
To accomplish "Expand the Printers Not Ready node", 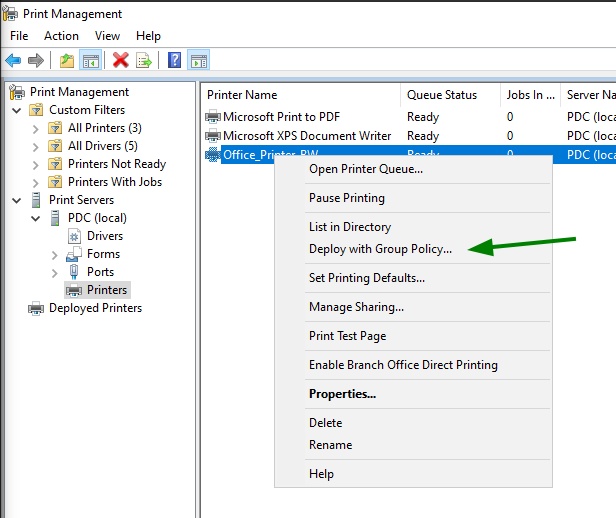I will (36, 165).
